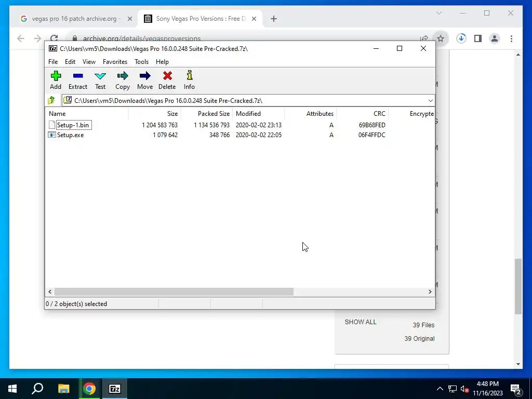Toggle Chrome side panel icon
532x399 pixels.
coord(478,38)
